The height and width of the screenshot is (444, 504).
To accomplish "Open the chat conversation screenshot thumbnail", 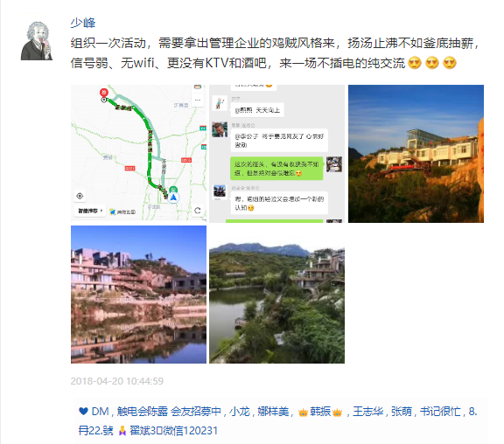I will point(276,154).
